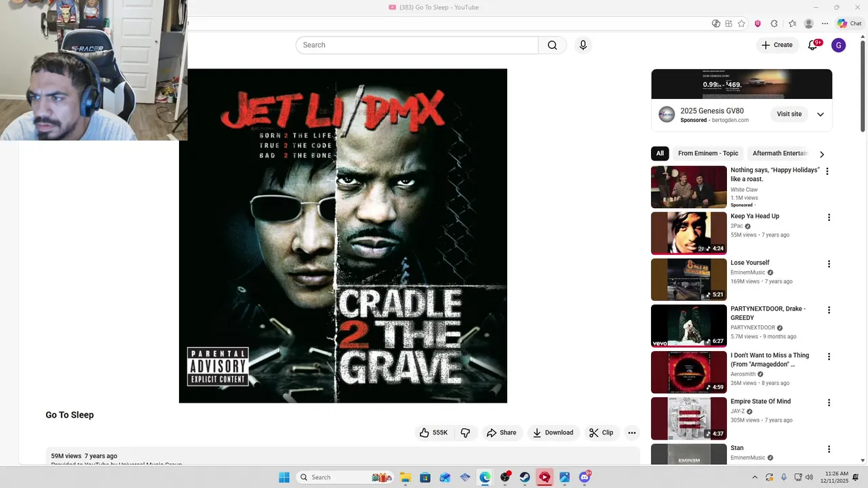Click the Aerosmith channel name
The image size is (868, 488).
tap(743, 374)
